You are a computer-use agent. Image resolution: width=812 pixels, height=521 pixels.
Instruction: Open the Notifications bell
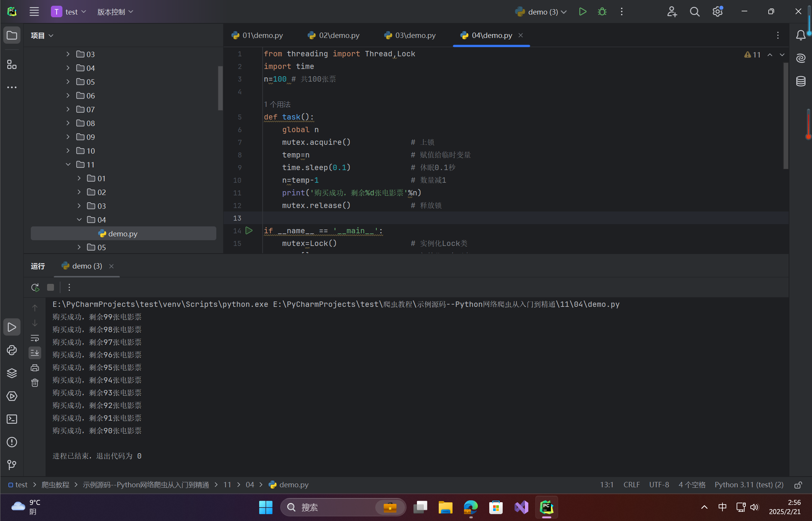(801, 35)
